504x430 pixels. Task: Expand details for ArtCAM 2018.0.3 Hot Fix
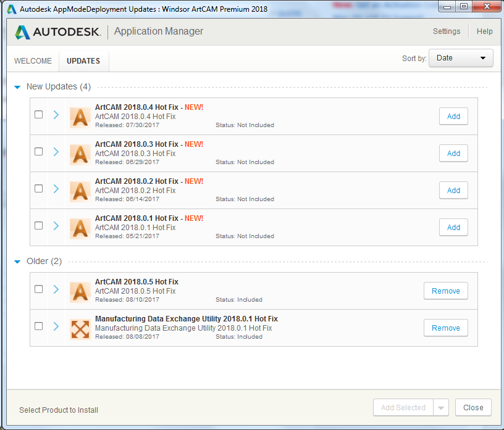click(x=56, y=152)
